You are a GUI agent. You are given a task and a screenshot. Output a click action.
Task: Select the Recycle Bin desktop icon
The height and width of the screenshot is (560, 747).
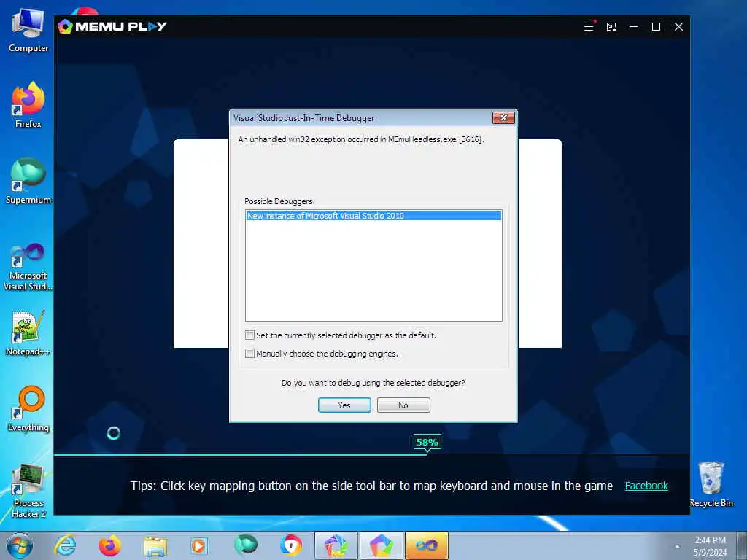[711, 485]
